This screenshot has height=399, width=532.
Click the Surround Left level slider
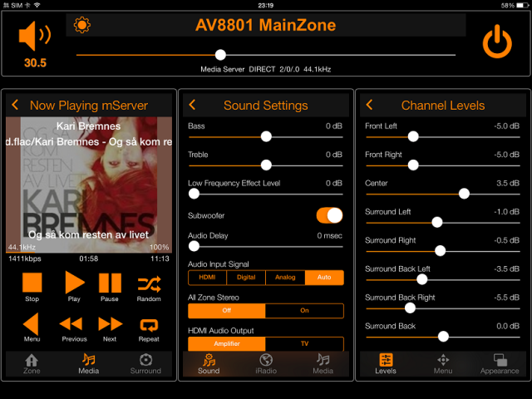(x=443, y=223)
